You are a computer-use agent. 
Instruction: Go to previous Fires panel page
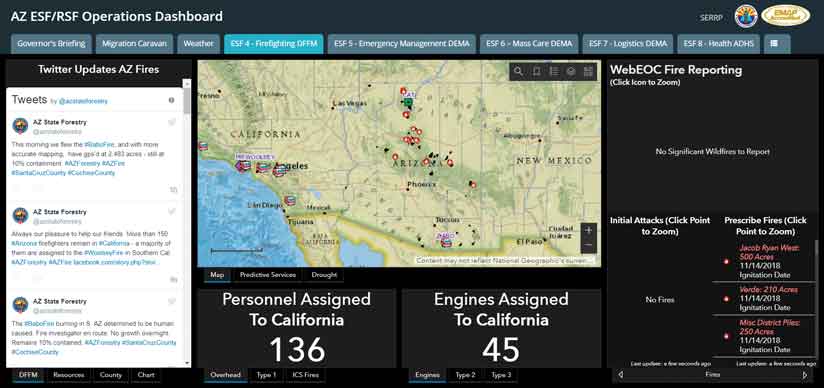(x=621, y=375)
